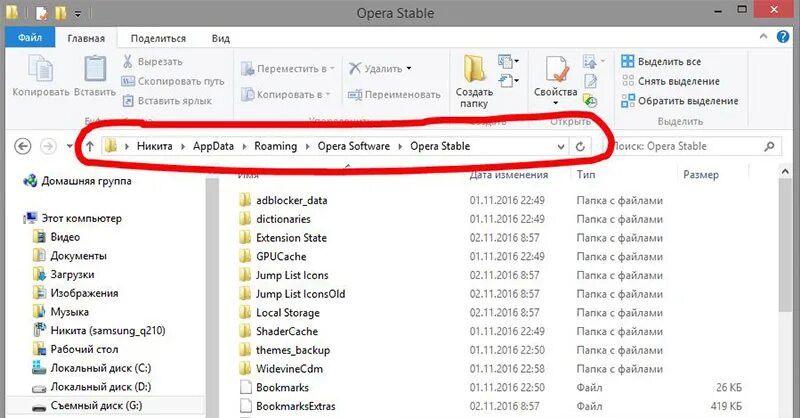Click the Вырезать scissors command
800x418 pixels.
(152, 62)
